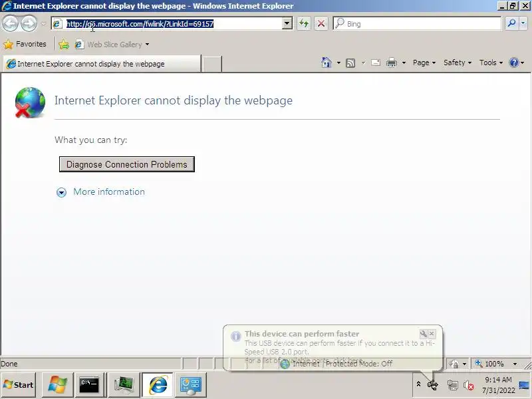The width and height of the screenshot is (532, 399).
Task: Click the magnifier Search button
Action: [x=511, y=23]
